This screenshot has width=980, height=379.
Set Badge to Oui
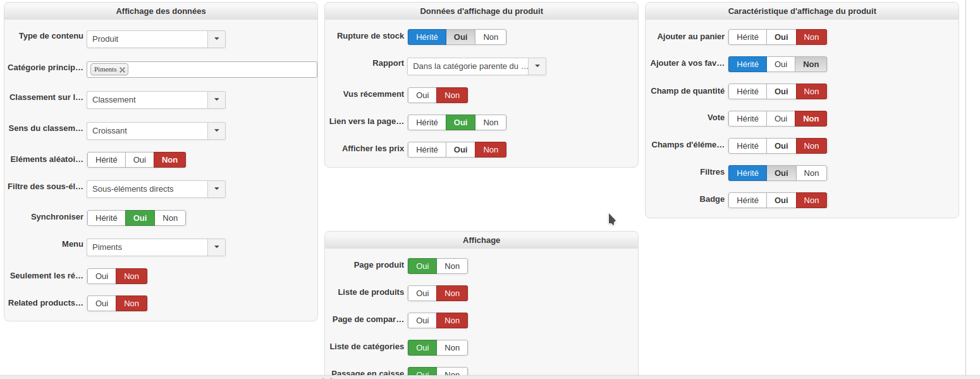pyautogui.click(x=781, y=201)
